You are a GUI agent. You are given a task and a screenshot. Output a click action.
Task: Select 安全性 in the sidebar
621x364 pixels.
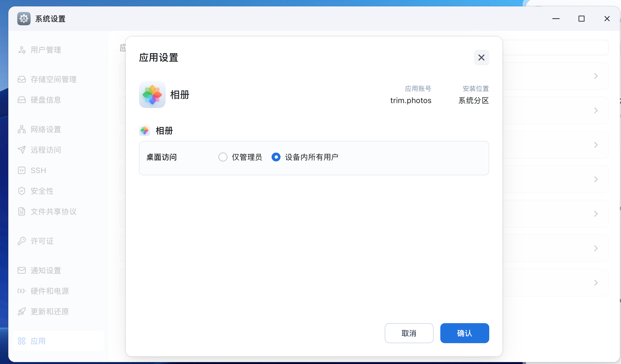pyautogui.click(x=42, y=191)
